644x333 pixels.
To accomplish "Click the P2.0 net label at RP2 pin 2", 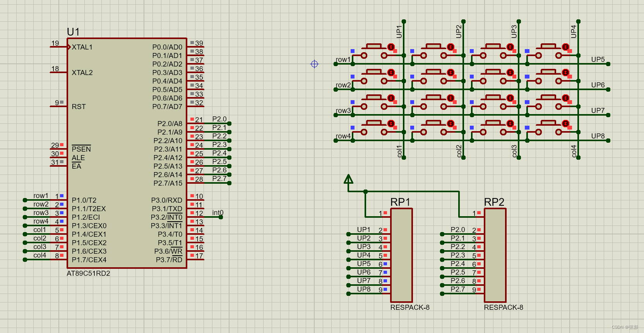I will click(458, 230).
